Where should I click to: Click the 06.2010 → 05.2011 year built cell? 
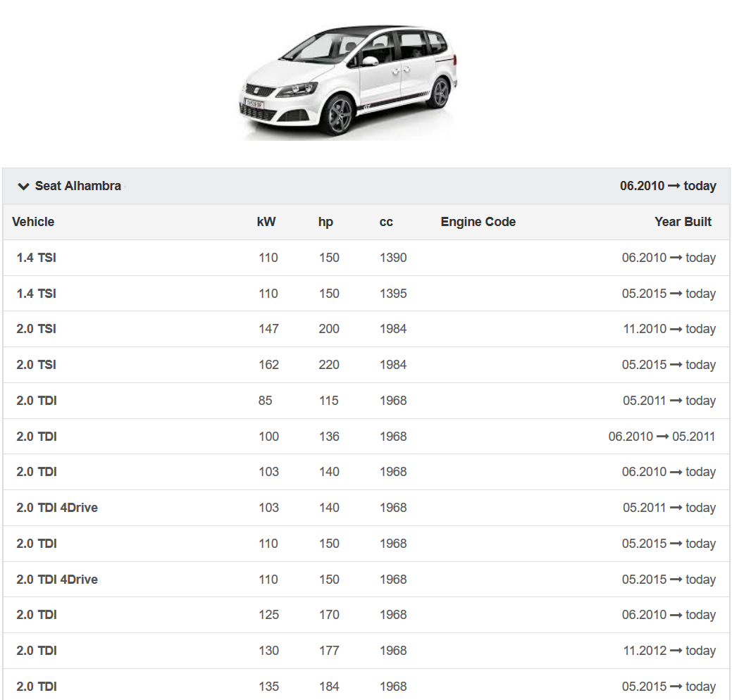click(x=662, y=437)
